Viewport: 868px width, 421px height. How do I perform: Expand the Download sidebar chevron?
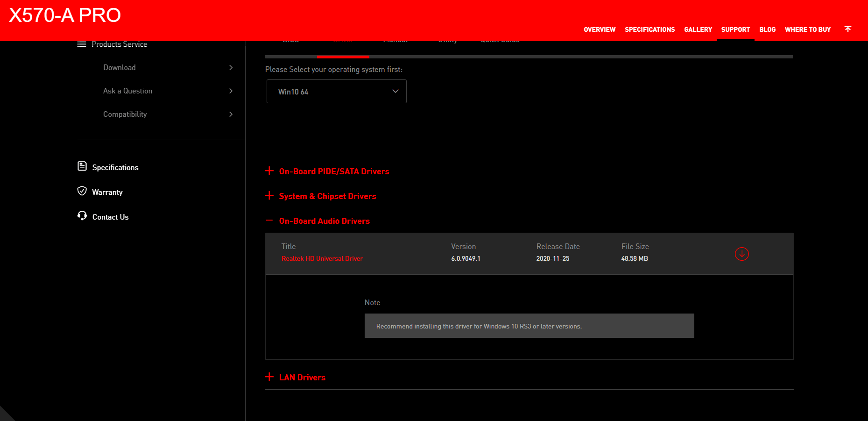tap(231, 68)
